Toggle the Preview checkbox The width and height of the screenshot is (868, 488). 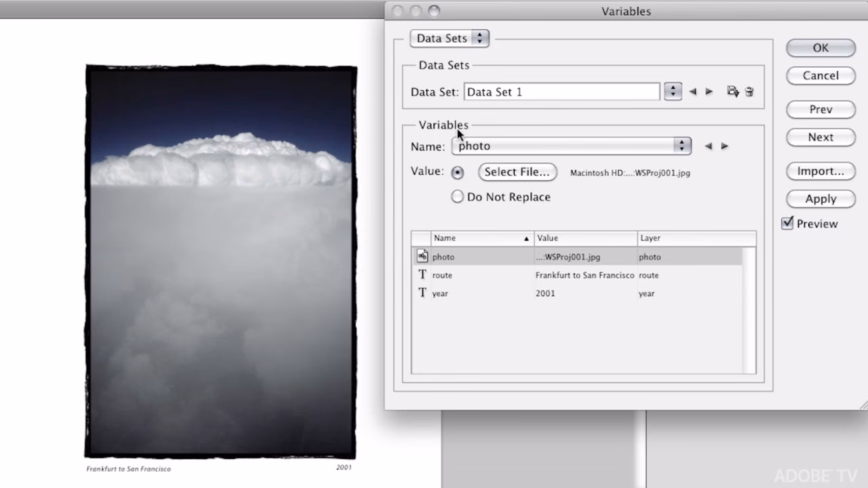point(788,223)
